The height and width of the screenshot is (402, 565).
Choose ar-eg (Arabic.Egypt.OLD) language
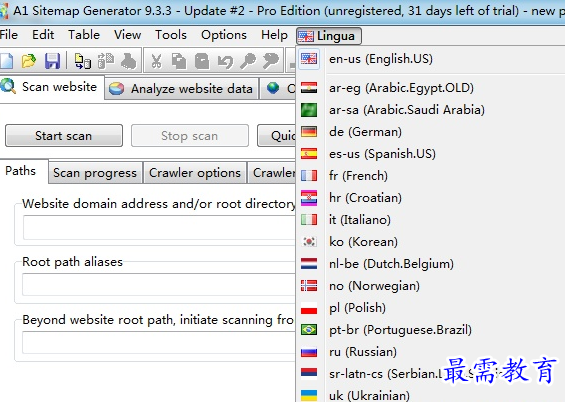pos(431,88)
